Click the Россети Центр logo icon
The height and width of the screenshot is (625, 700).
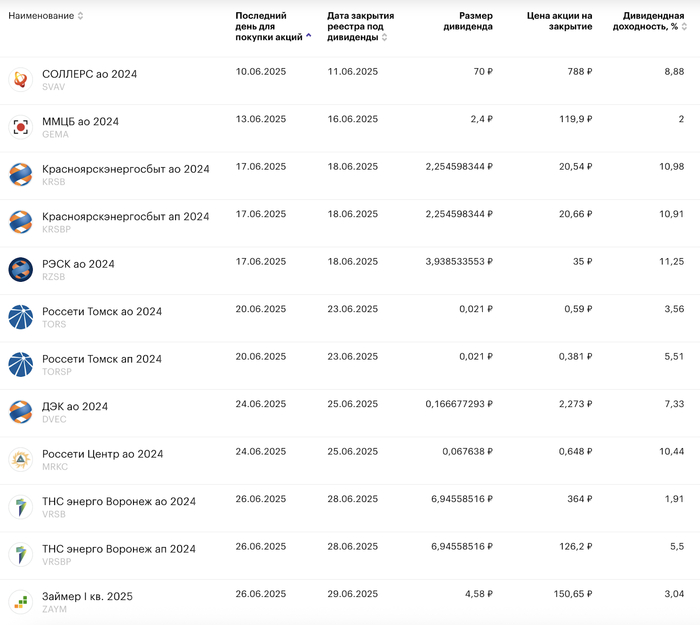20,460
